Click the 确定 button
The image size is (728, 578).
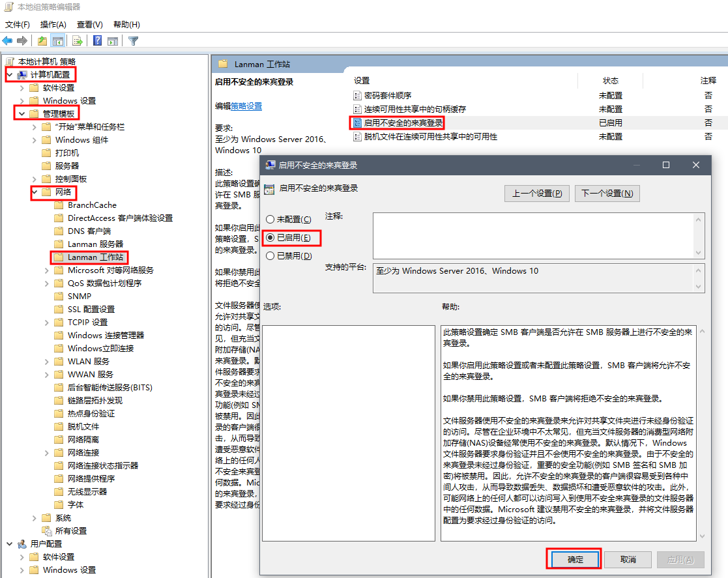574,559
